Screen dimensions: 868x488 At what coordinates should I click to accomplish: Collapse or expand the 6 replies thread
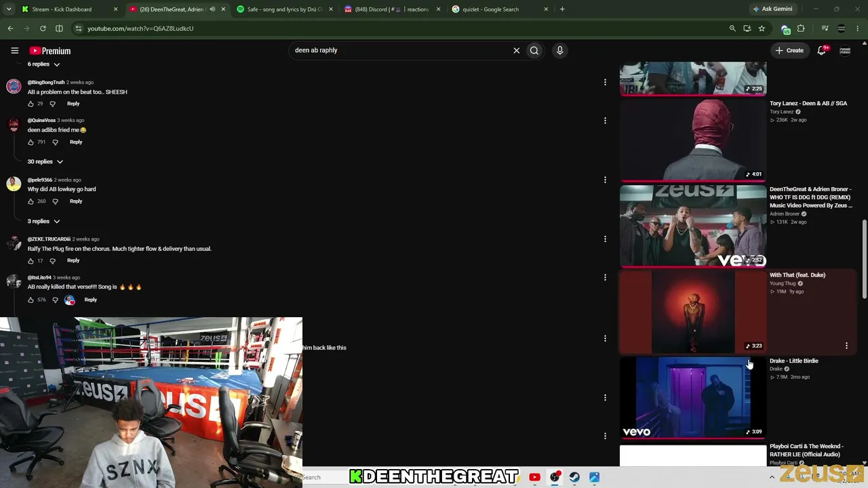click(x=44, y=64)
